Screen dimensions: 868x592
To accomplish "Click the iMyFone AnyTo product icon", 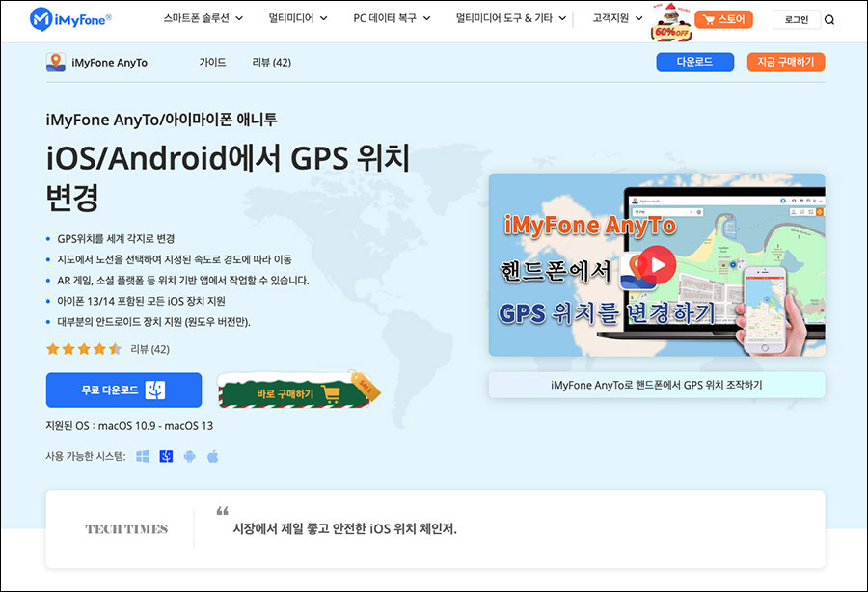I will click(x=54, y=62).
